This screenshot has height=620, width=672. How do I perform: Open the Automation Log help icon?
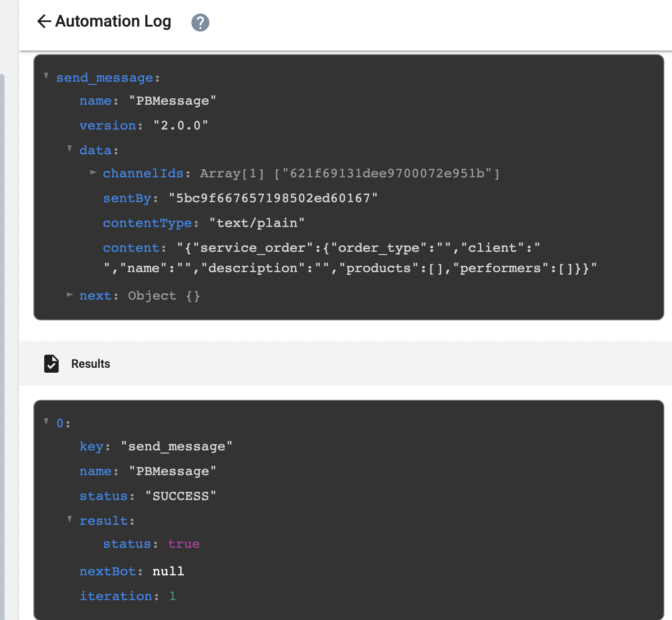[200, 22]
